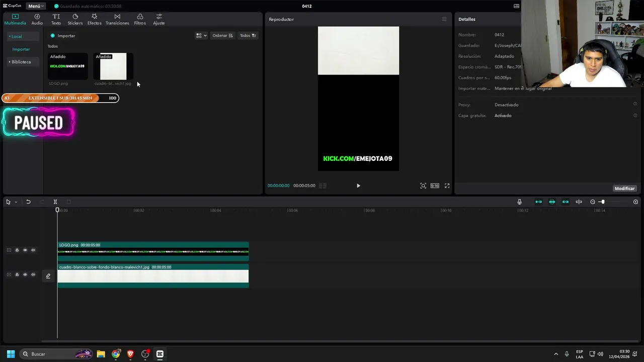Start voiceover recording with microphone

pyautogui.click(x=519, y=202)
